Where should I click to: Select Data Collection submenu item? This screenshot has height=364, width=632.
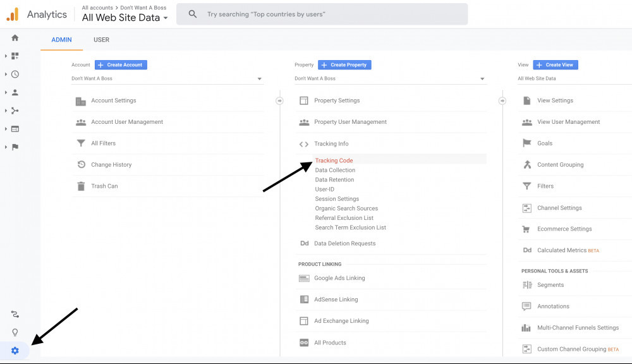335,170
